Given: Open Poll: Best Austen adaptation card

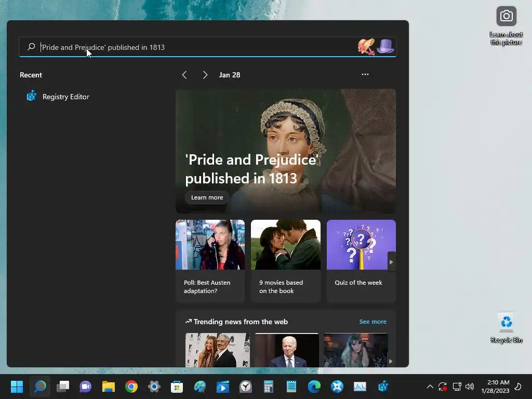Looking at the screenshot, I should click(210, 261).
